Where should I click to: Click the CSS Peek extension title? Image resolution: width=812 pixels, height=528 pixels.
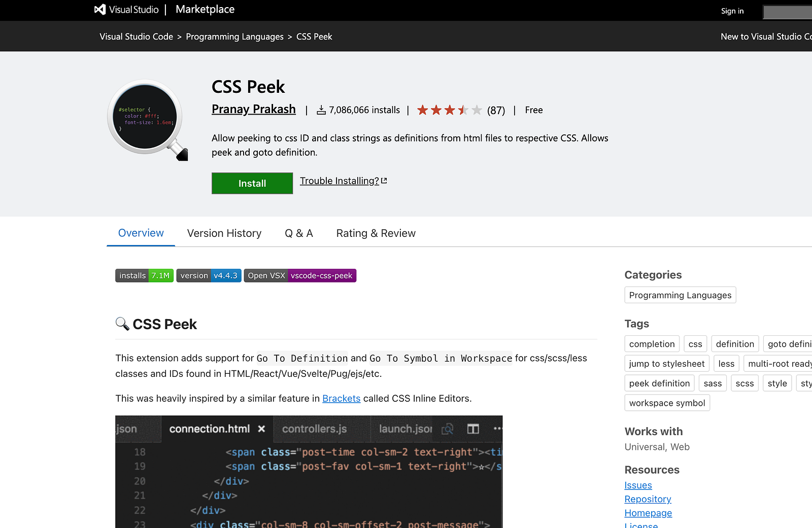248,87
